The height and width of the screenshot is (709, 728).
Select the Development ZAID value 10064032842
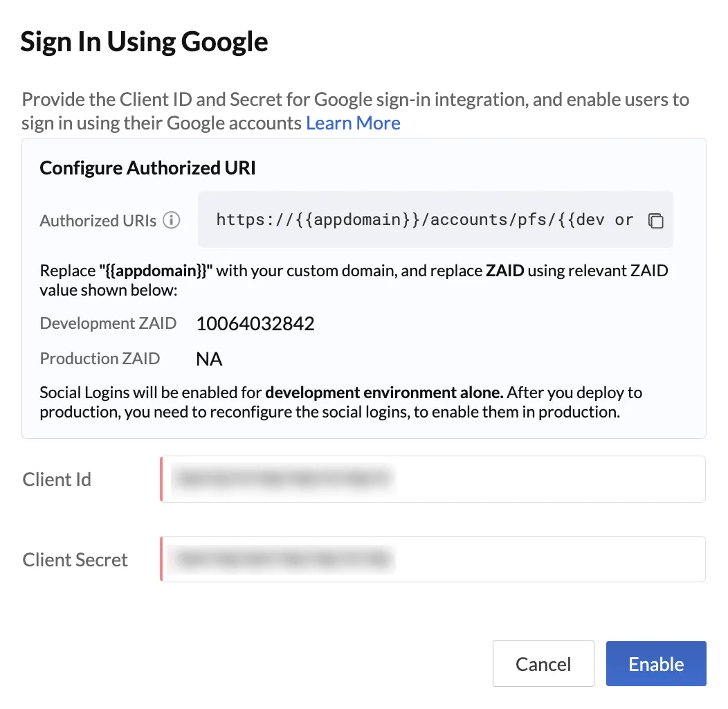pyautogui.click(x=255, y=324)
